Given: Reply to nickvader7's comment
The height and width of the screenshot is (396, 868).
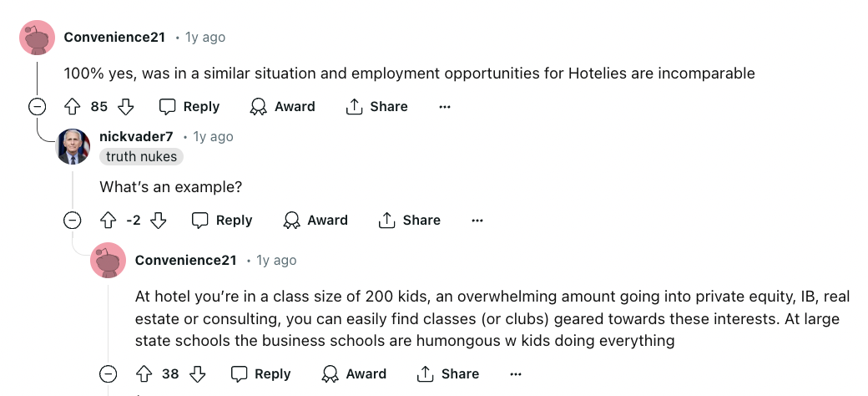Looking at the screenshot, I should 222,221.
